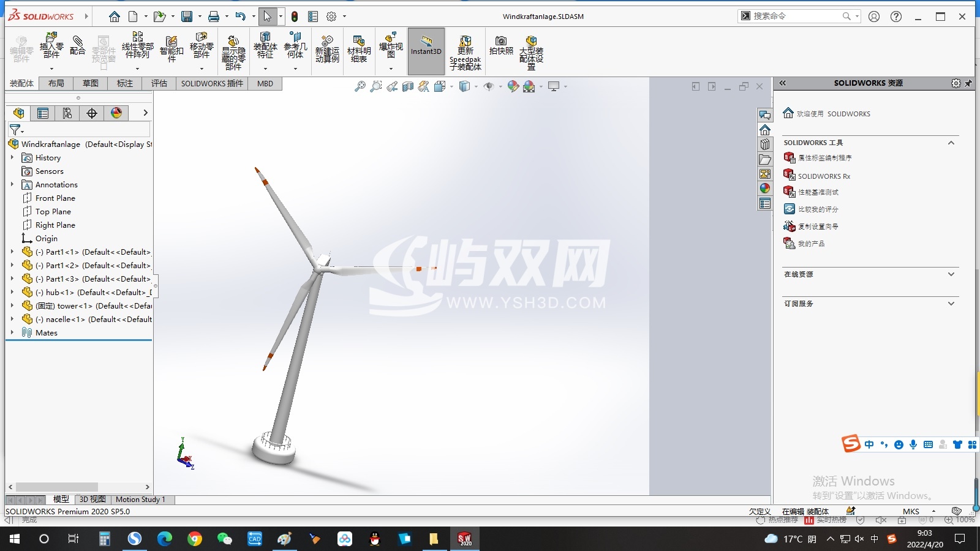Toggle the Sogou IME soft keyboard icon

[x=928, y=444]
